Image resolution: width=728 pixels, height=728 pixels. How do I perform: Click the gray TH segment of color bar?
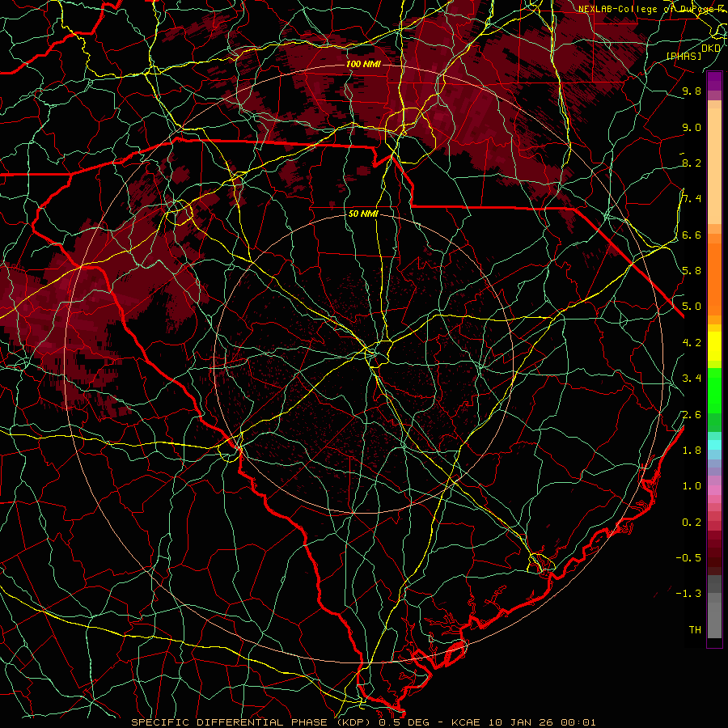(714, 620)
